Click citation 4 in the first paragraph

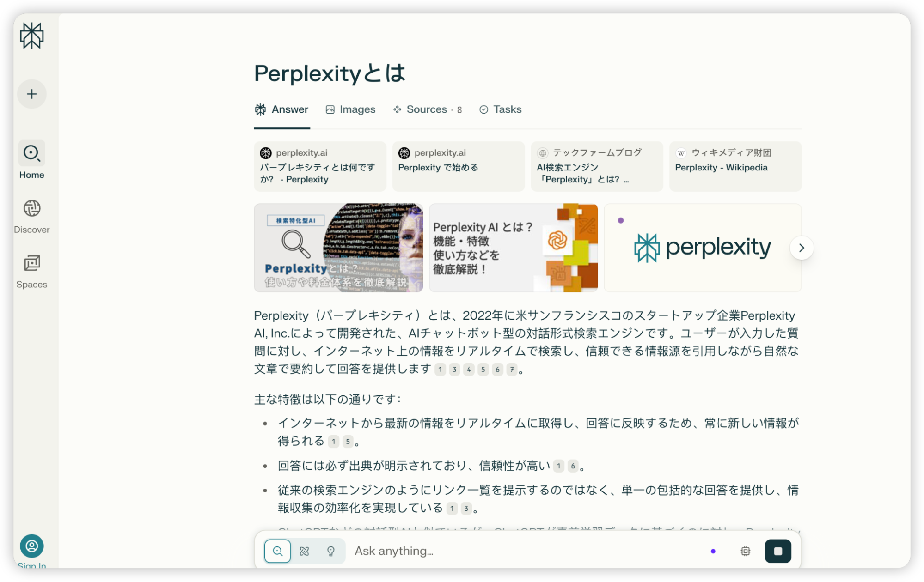pos(469,370)
